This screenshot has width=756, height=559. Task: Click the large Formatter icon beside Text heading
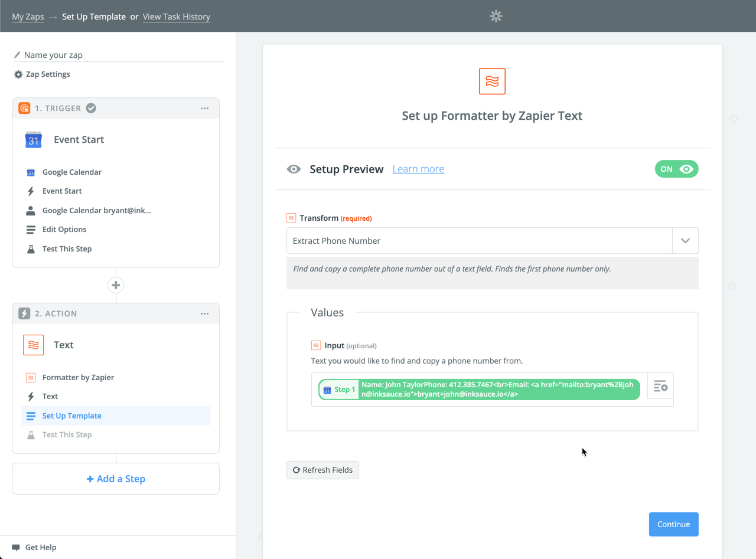coord(34,345)
